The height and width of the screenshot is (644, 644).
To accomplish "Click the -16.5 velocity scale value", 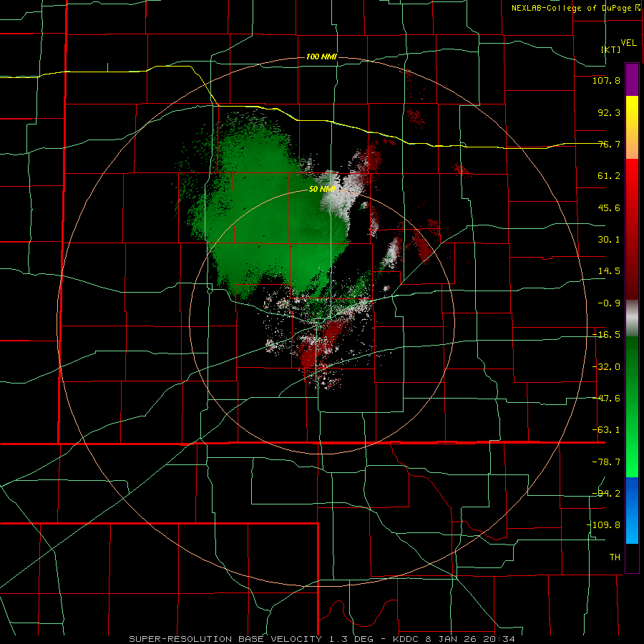I will 606,335.
